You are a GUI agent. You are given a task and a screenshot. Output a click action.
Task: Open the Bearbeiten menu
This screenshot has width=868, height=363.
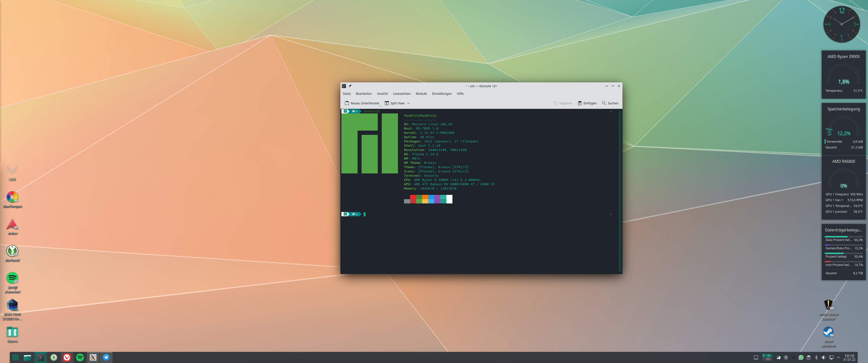(364, 94)
